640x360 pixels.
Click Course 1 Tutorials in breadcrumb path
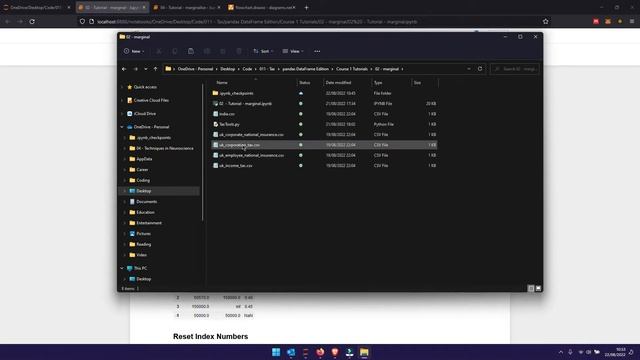352,69
